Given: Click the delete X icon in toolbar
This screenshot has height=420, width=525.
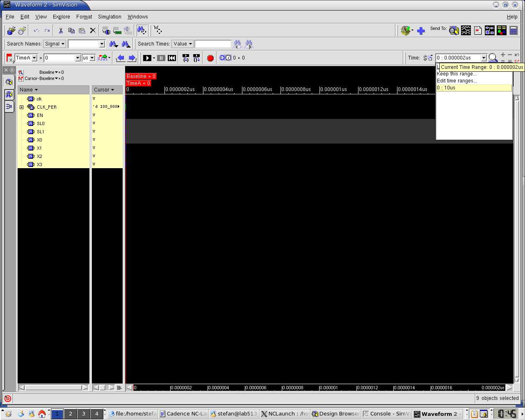Looking at the screenshot, I should (x=93, y=30).
